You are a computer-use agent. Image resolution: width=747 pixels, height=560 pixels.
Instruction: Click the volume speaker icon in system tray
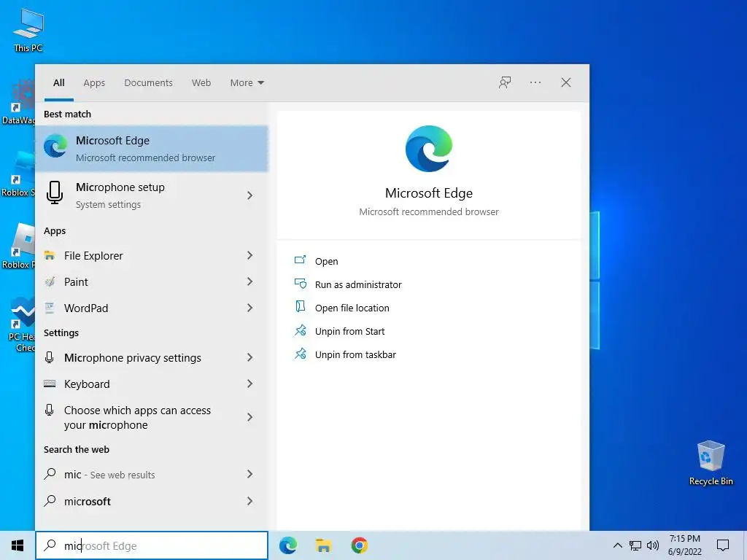tap(653, 545)
